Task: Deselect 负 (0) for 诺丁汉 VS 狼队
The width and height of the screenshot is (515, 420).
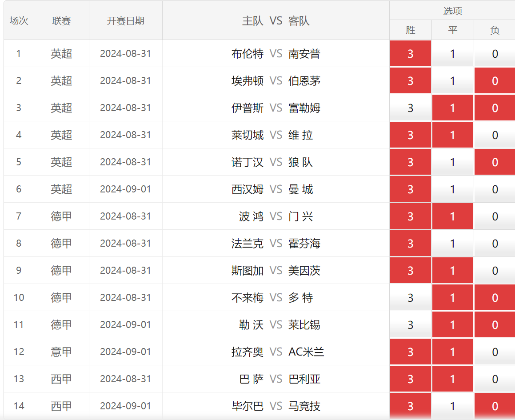Action: tap(495, 162)
